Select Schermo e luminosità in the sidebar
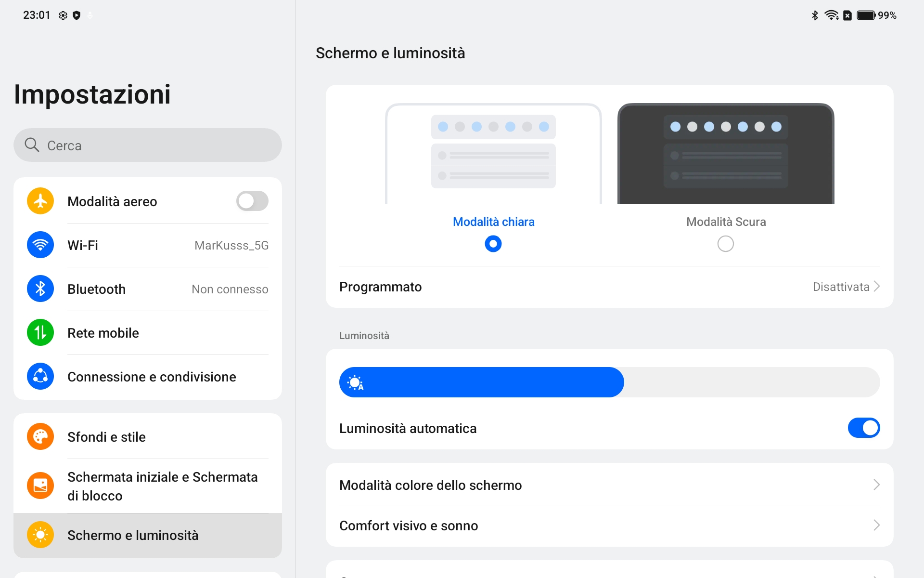The width and height of the screenshot is (924, 578). tap(148, 535)
